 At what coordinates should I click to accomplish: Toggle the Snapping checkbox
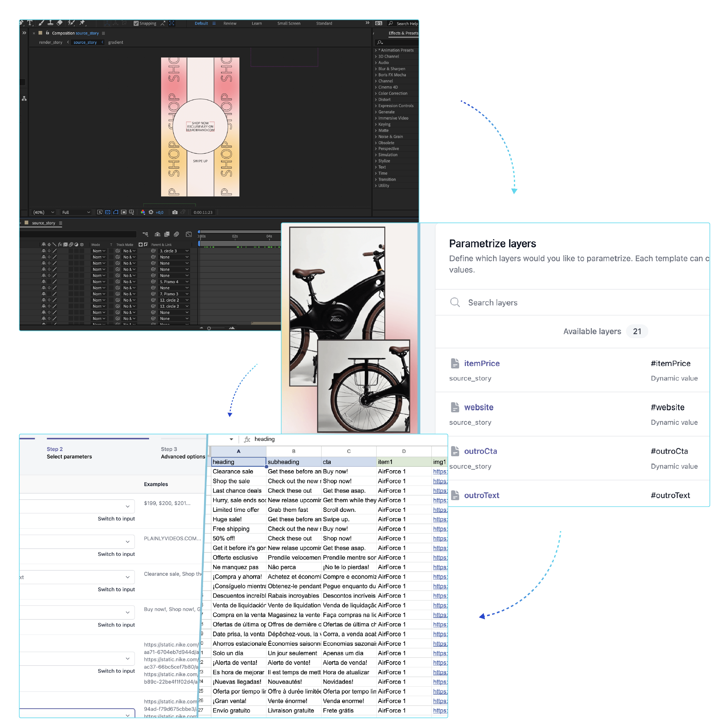[136, 23]
